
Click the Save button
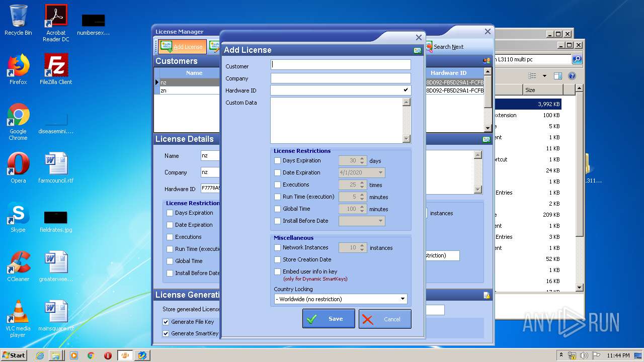tap(329, 319)
